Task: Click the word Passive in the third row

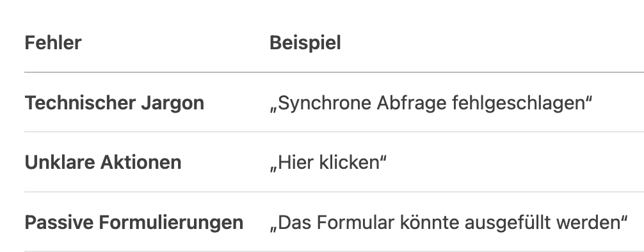Action: [59, 223]
